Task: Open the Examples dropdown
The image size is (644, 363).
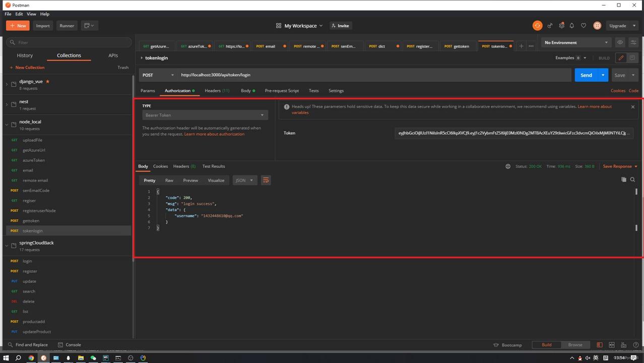Action: coord(571,58)
